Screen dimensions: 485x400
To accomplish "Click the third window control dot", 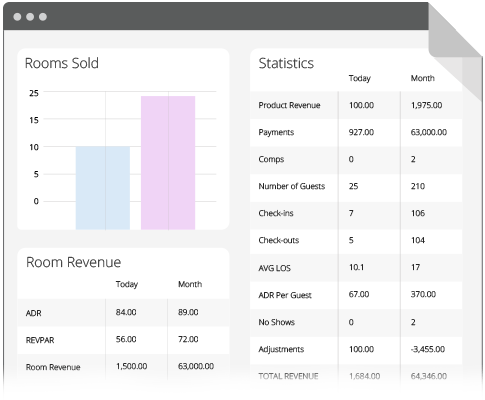I will coord(43,17).
